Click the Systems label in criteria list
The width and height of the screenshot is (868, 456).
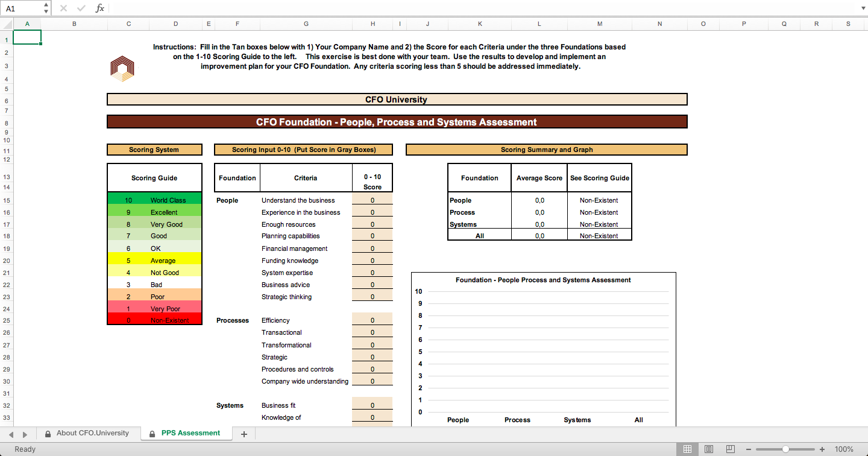click(230, 405)
